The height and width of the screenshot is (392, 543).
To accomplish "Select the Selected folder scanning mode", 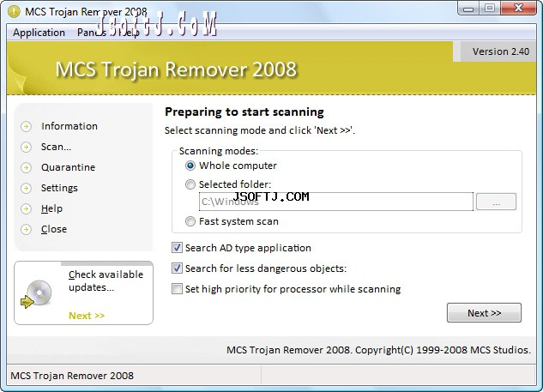I will tap(190, 184).
